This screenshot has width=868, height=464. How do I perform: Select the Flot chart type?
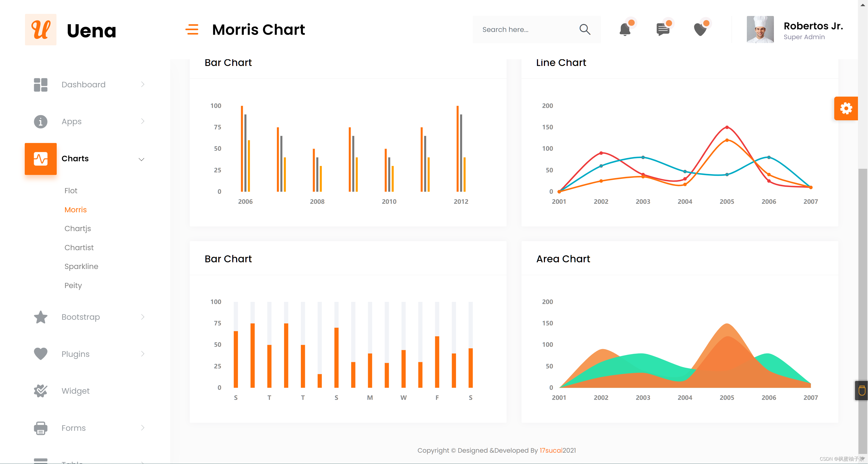tap(70, 190)
